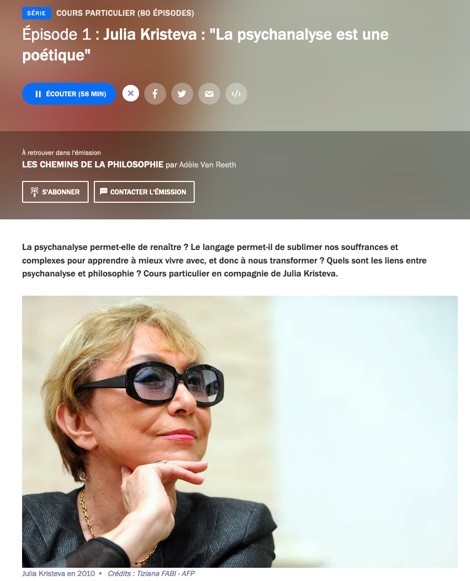Pause playback with the Écouter button
Screen dimensions: 470x581
[69, 94]
